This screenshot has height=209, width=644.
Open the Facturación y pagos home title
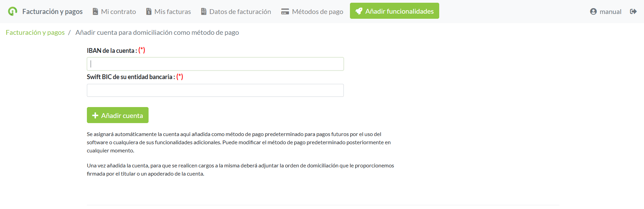52,12
